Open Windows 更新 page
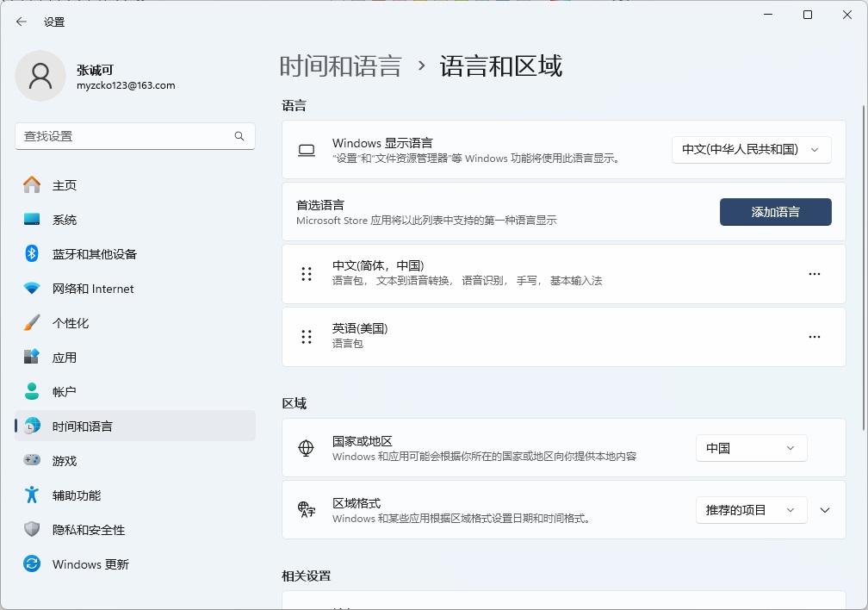Image resolution: width=868 pixels, height=610 pixels. coord(135,564)
